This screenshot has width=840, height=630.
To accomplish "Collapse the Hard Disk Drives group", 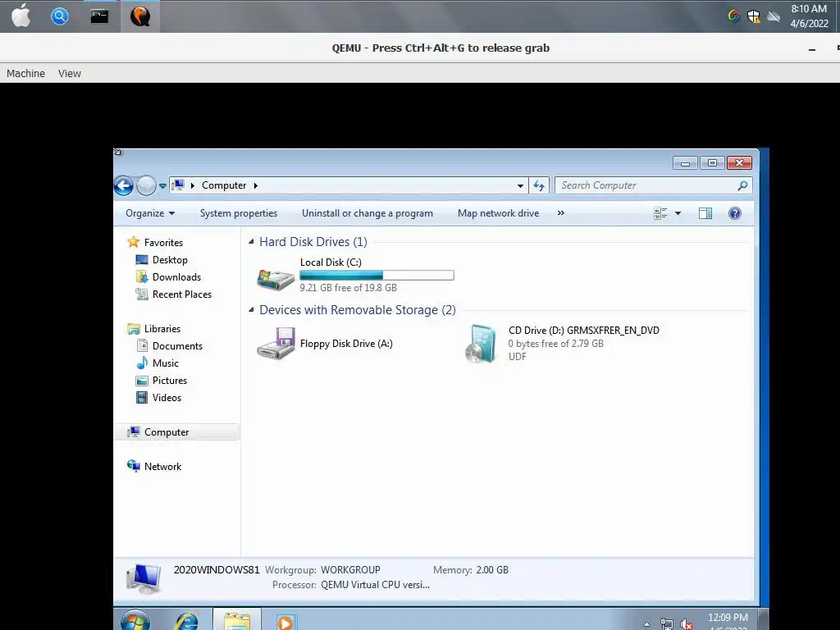I will pos(251,242).
